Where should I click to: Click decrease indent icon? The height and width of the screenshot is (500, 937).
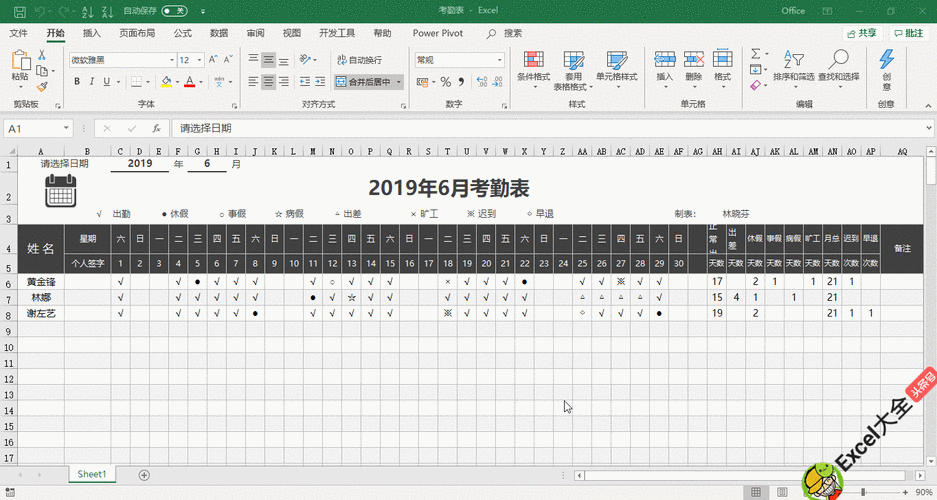click(305, 81)
